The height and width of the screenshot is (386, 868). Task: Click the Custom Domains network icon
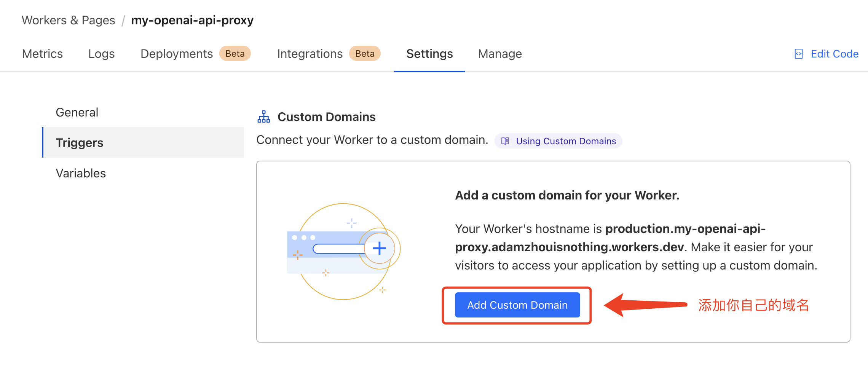(x=264, y=116)
